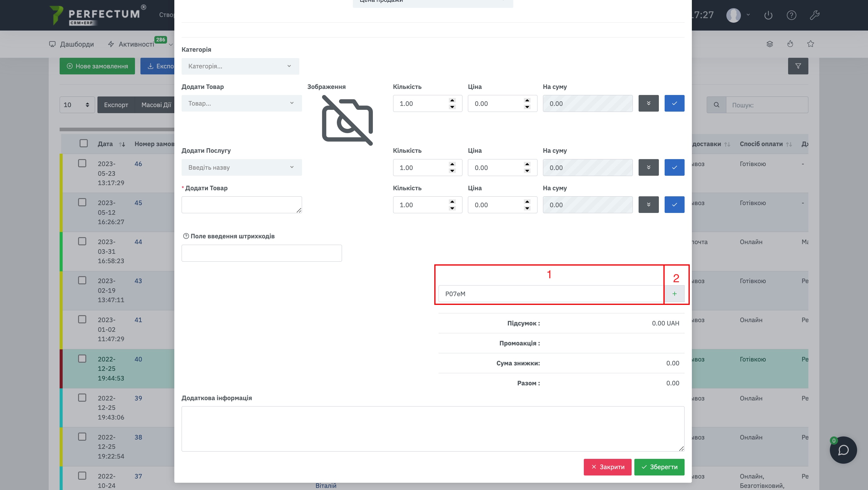
Task: Click the Масові Дії button
Action: tap(156, 105)
